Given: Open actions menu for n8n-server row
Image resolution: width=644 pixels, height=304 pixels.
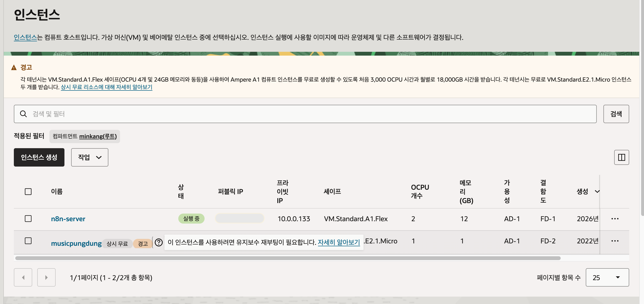Looking at the screenshot, I should (x=615, y=219).
